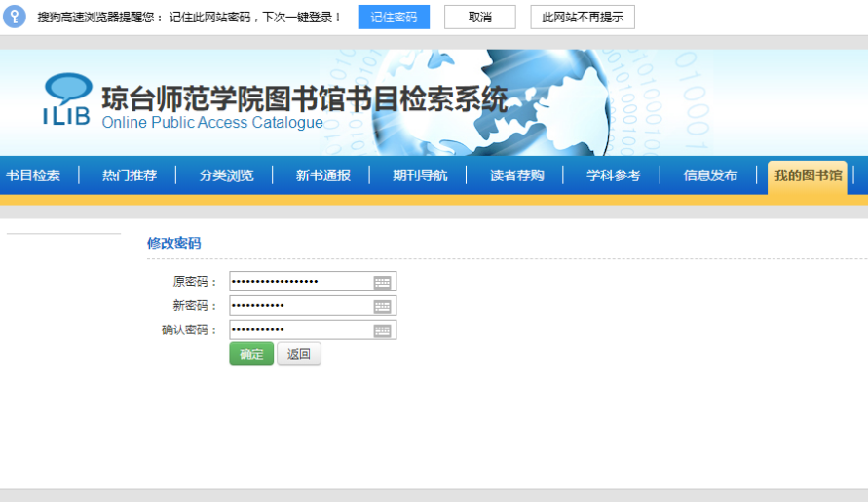Click the key icon in password reminder bar

tap(14, 17)
